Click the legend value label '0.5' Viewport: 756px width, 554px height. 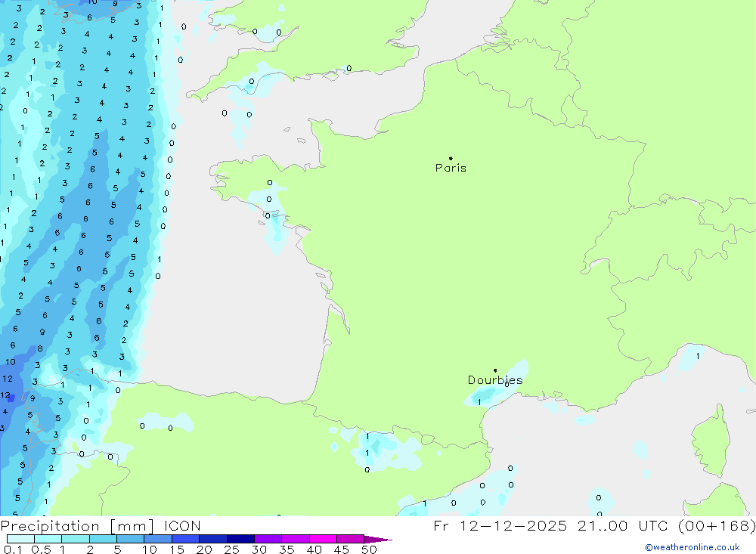pos(41,549)
